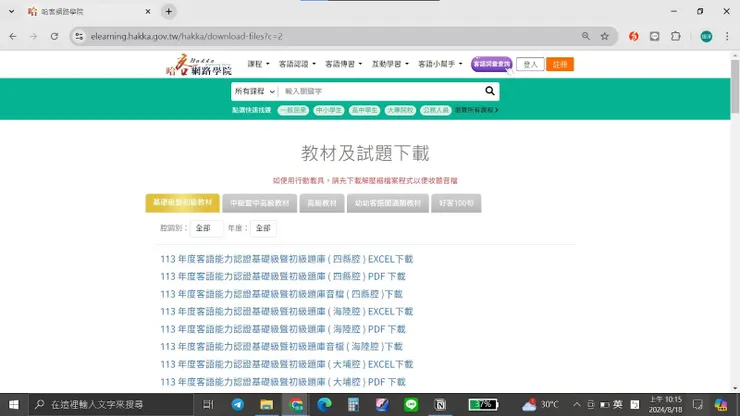Click the battery 37% indicator
740x416 pixels.
point(483,405)
